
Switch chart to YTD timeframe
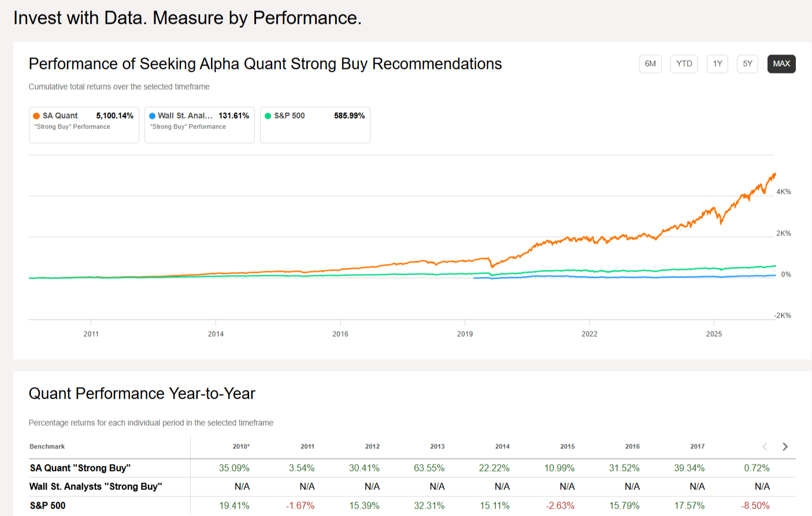684,64
